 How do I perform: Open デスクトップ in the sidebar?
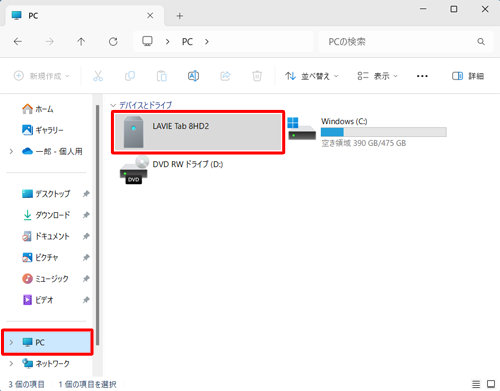pyautogui.click(x=46, y=194)
